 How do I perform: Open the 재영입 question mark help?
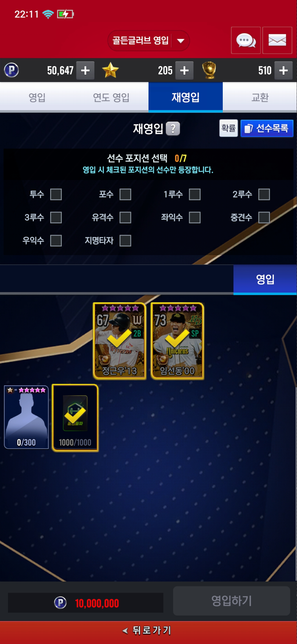(x=173, y=129)
